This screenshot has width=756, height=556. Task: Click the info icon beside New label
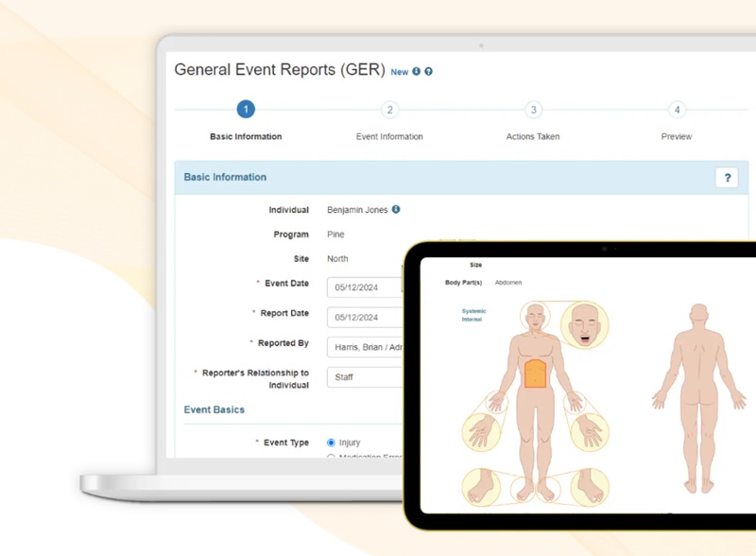(x=417, y=72)
